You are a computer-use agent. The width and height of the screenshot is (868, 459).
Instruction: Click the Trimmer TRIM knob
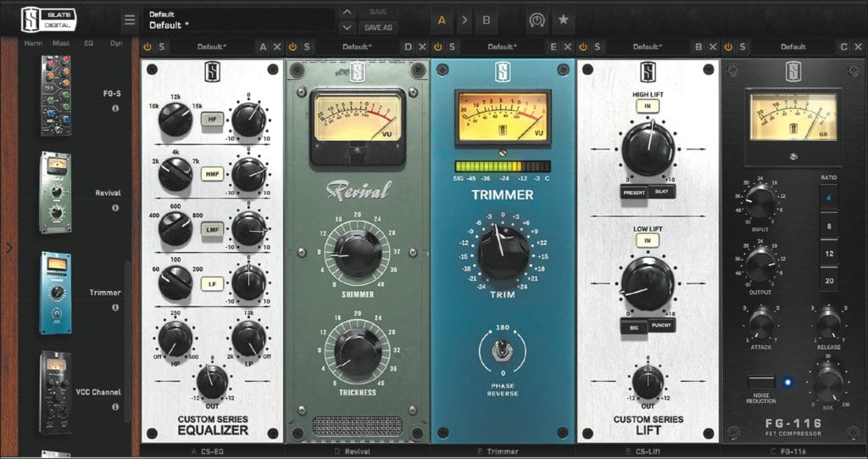tap(503, 252)
